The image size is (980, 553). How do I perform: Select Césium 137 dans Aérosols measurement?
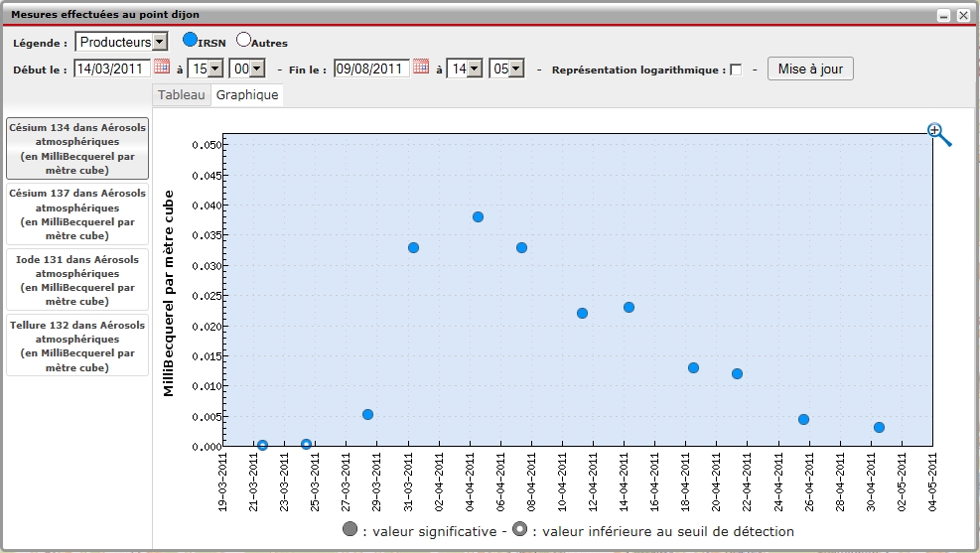point(77,214)
